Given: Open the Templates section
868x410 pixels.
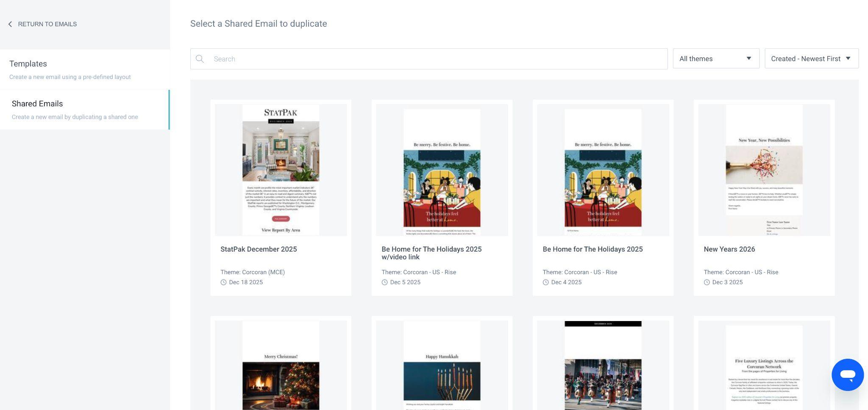Looking at the screenshot, I should [85, 69].
